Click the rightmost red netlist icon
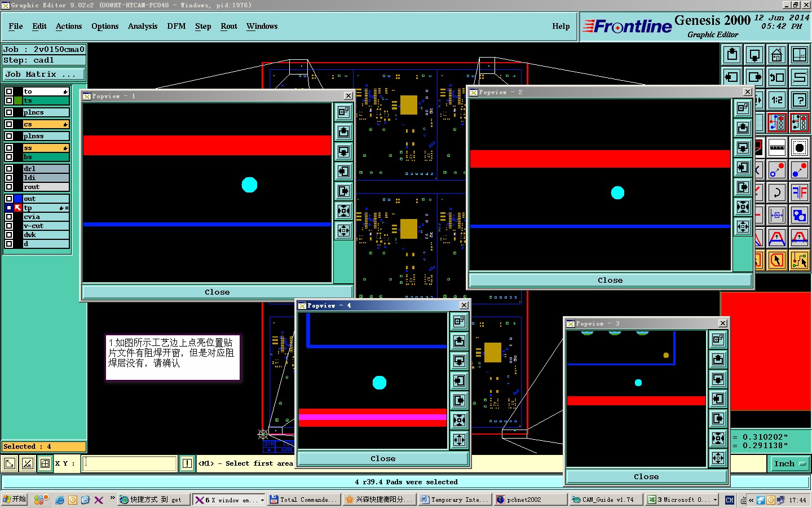The width and height of the screenshot is (812, 508). (799, 122)
